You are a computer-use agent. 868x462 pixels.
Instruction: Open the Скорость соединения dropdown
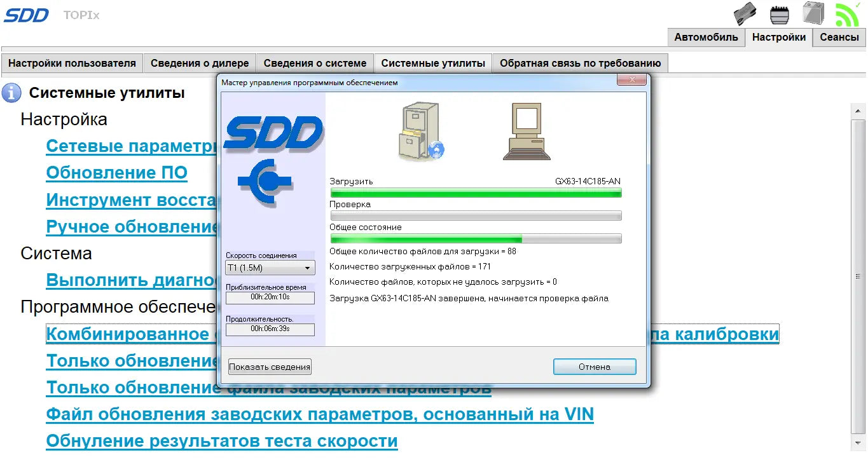270,268
